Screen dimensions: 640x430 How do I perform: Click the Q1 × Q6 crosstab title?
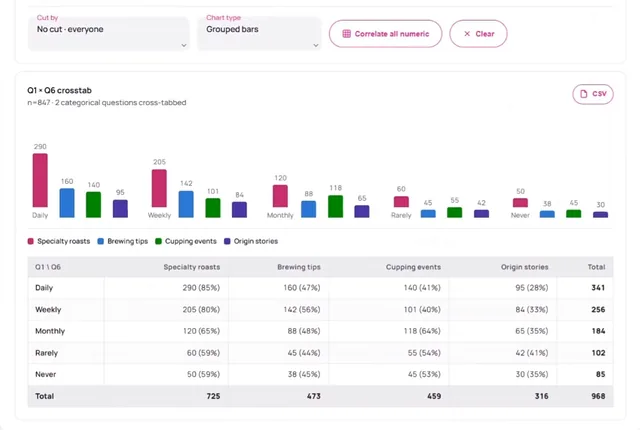[60, 90]
